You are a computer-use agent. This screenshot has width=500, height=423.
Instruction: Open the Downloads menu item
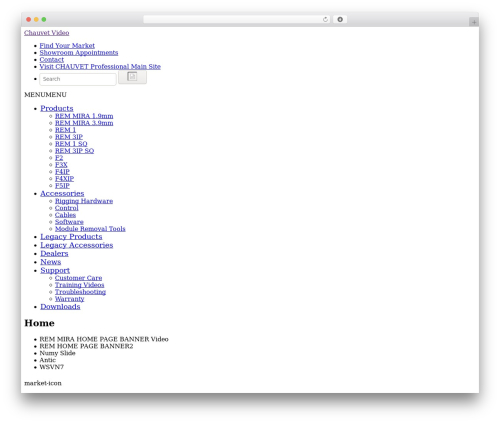[60, 307]
